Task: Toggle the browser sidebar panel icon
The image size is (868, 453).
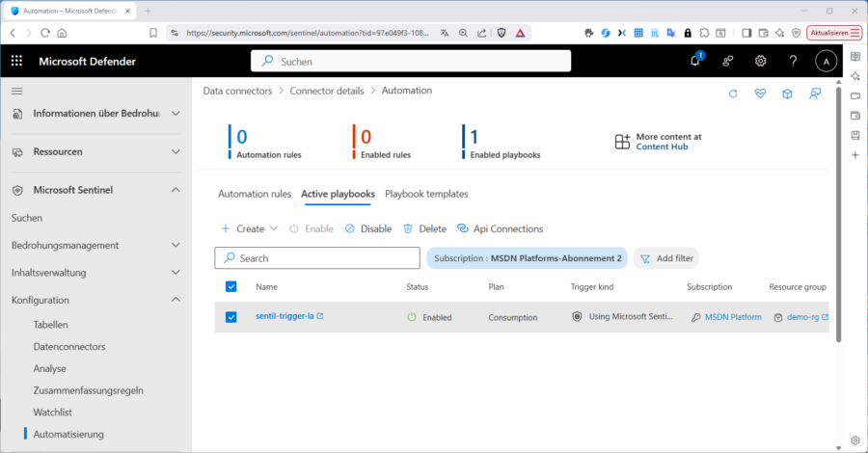Action: coord(746,33)
